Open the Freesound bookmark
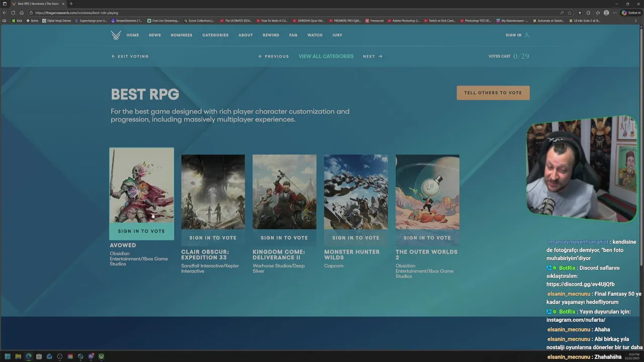The image size is (644, 362). [374, 21]
